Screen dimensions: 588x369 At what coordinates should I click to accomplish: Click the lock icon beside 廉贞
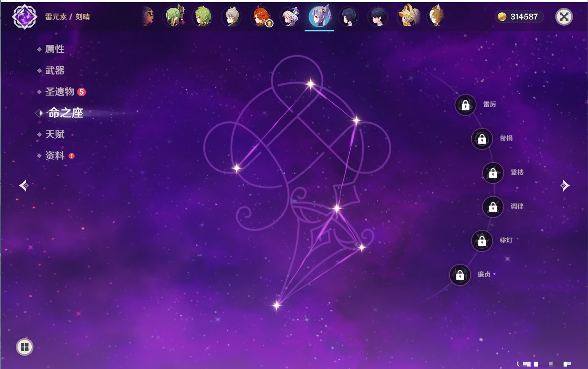pyautogui.click(x=460, y=275)
